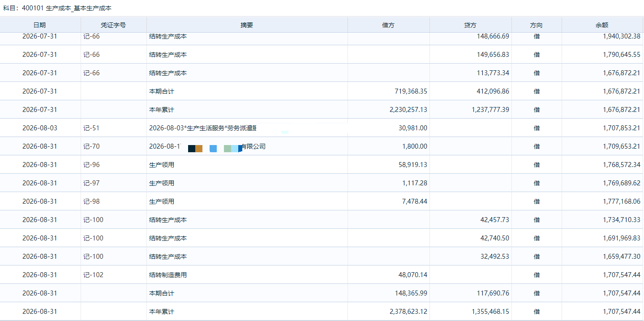Select credit amount 148,666.69
The width and height of the screenshot is (644, 321).
click(x=493, y=36)
